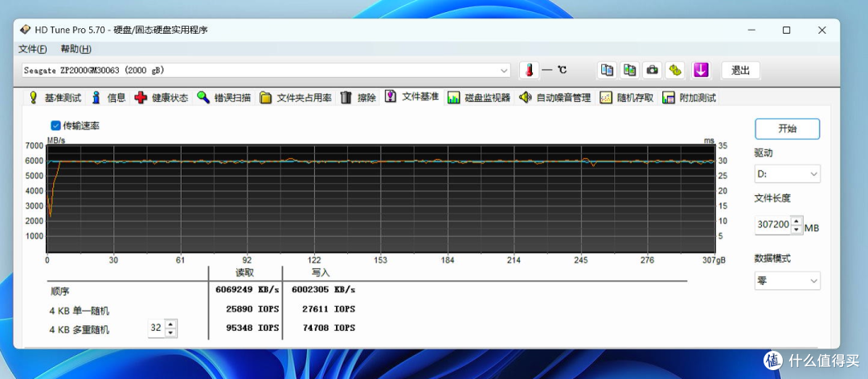Click the HD Tune Pro title bar icon

pyautogui.click(x=26, y=30)
